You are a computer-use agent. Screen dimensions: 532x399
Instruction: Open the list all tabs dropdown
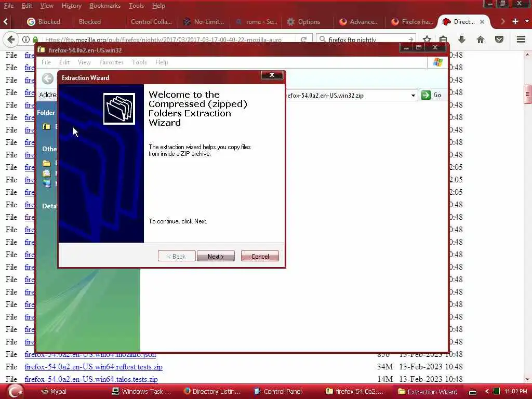[527, 21]
